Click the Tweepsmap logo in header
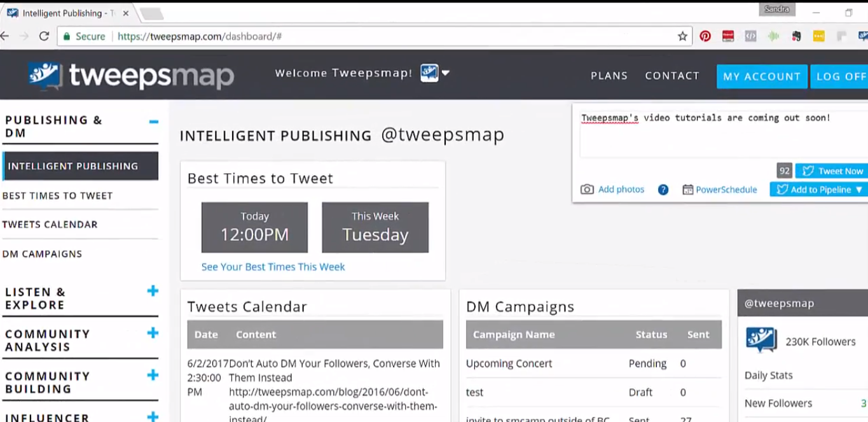Viewport: 868px width, 422px height. (131, 76)
